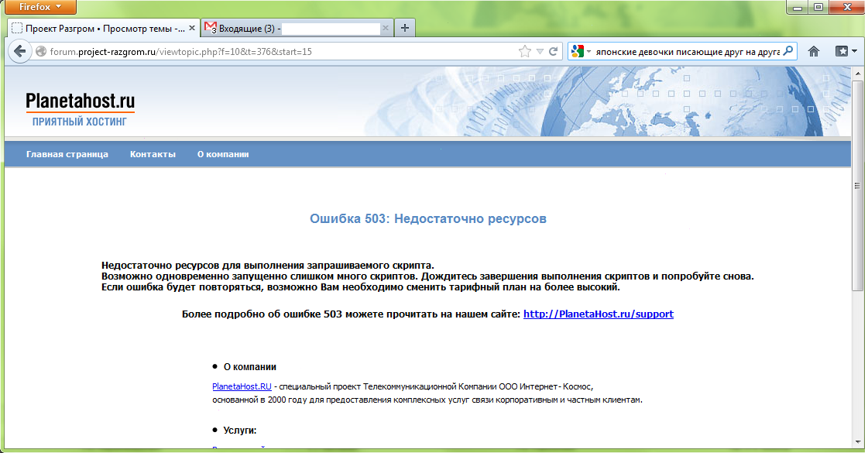Select the Проект Разгром tab
Viewport: 868px width, 453px height.
click(x=101, y=28)
